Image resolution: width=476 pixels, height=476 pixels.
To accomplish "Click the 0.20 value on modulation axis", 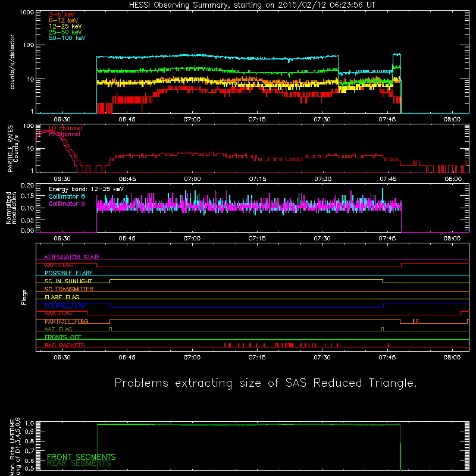I will [x=27, y=185].
